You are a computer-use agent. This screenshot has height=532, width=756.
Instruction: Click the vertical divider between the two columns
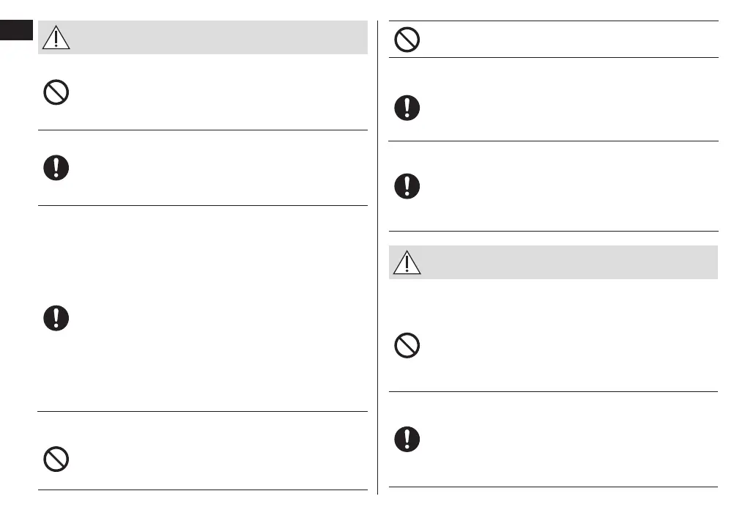click(378, 256)
